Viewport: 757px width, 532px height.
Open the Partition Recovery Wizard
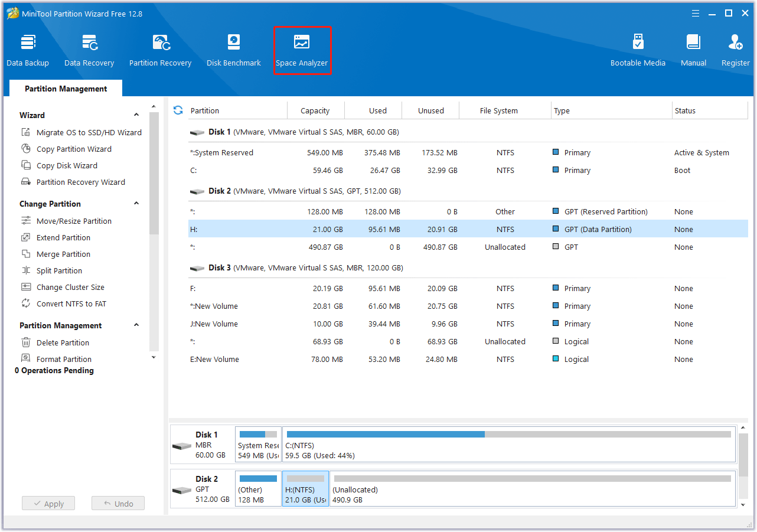(73, 182)
